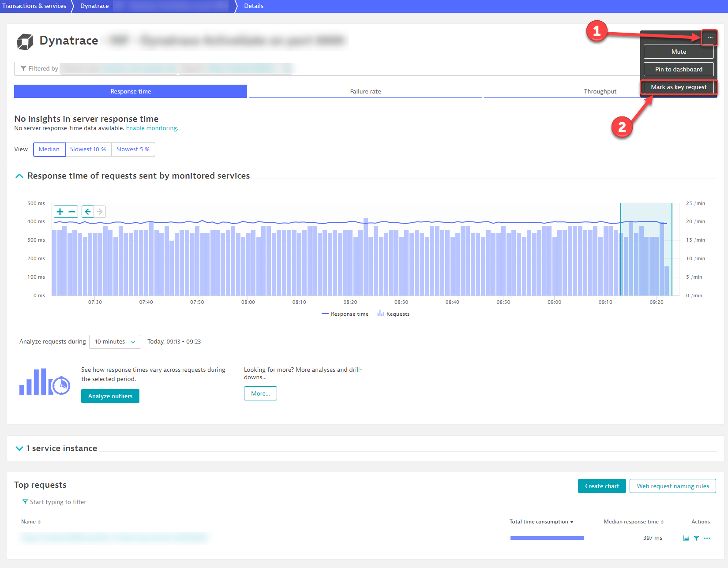Click filter funnel icon in request row
728x568 pixels.
coord(696,538)
